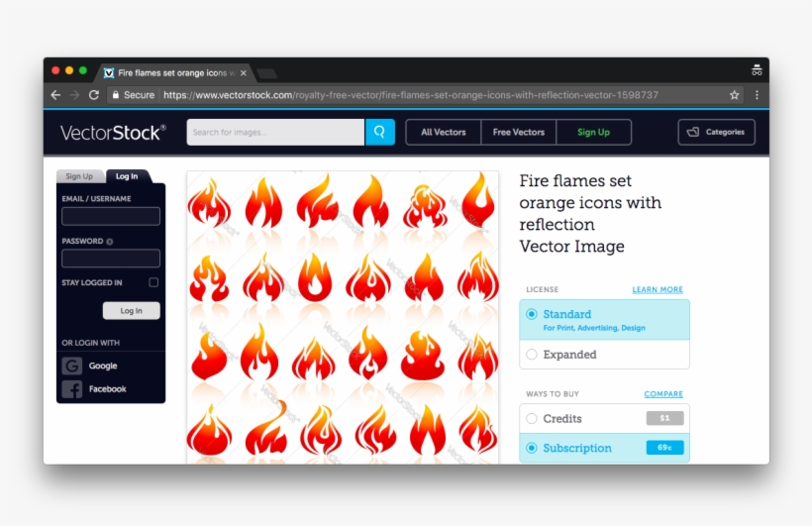Select the Expanded license radio button

[x=532, y=355]
